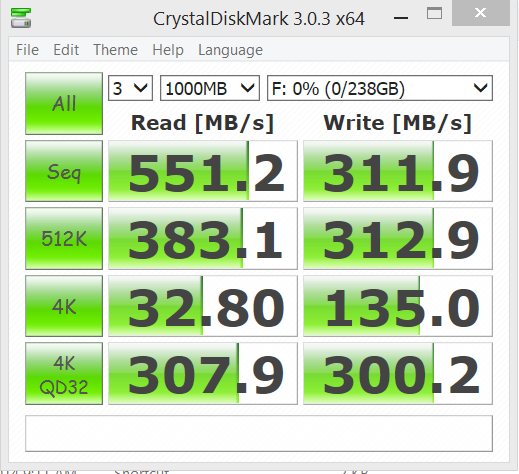
Task: Click the Seq write result 311.9
Action: tap(398, 171)
